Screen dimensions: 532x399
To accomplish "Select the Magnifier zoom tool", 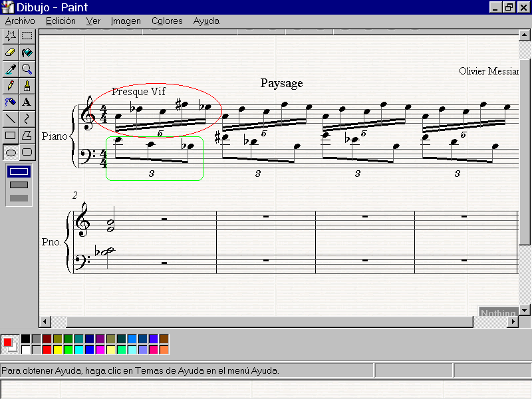I will (x=27, y=69).
